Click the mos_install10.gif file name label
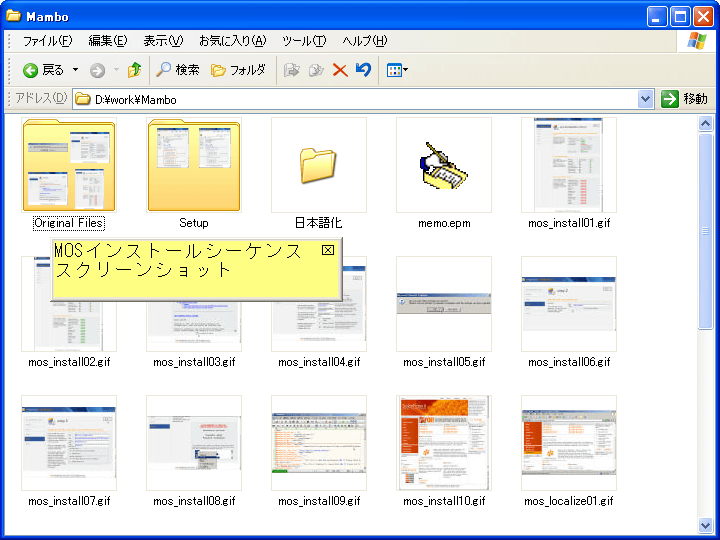 [444, 501]
